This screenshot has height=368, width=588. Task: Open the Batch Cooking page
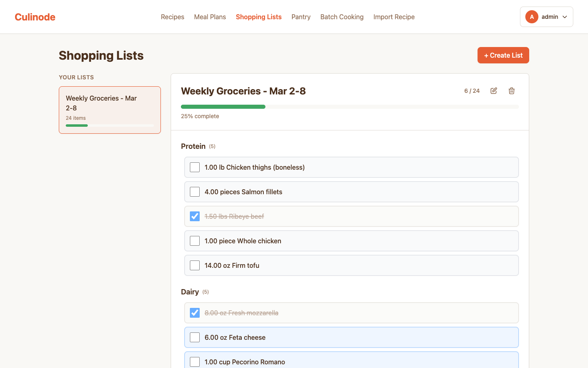(342, 17)
